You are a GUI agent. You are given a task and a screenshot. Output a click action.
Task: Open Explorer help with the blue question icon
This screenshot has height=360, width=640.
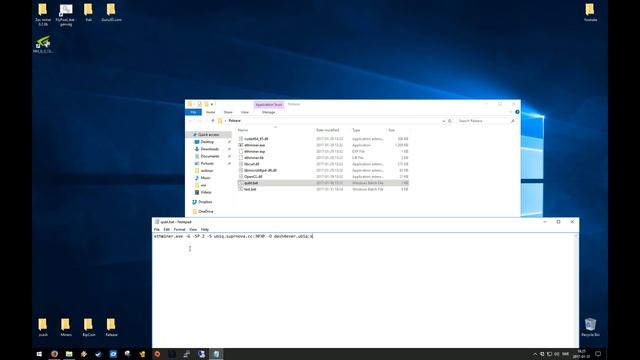pos(517,112)
